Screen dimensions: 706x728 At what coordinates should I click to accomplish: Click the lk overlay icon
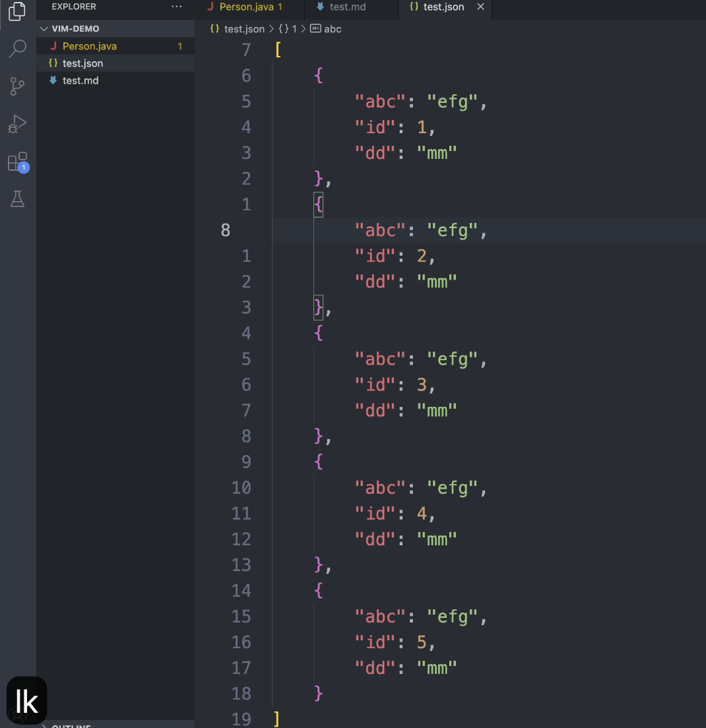point(26,701)
